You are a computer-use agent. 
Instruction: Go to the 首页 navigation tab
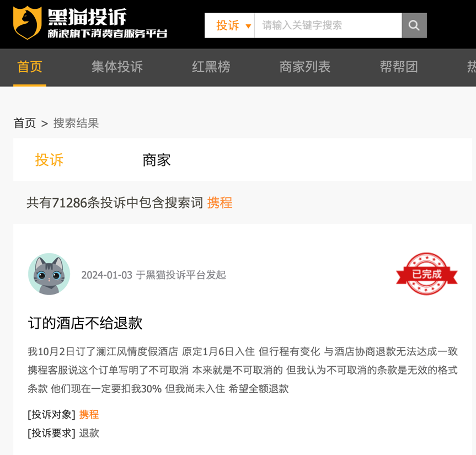[x=29, y=67]
